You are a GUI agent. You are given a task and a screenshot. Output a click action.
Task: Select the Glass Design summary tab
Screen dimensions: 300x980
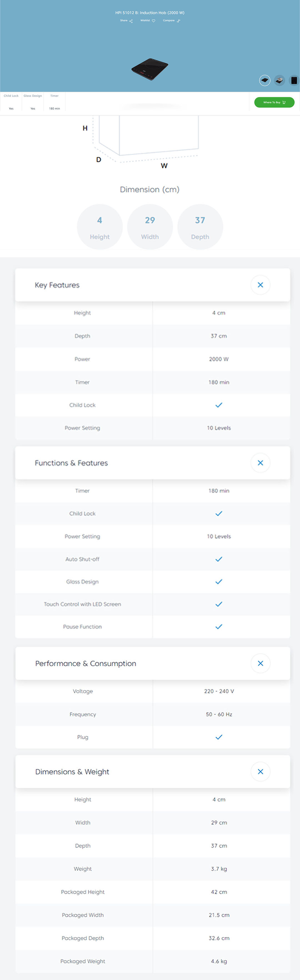coord(33,102)
